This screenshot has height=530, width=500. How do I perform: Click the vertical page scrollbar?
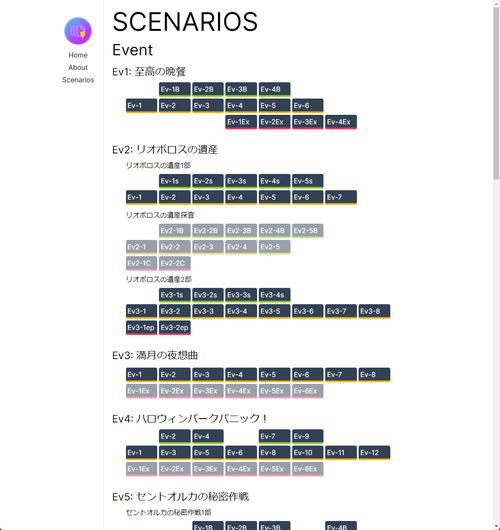(496, 265)
